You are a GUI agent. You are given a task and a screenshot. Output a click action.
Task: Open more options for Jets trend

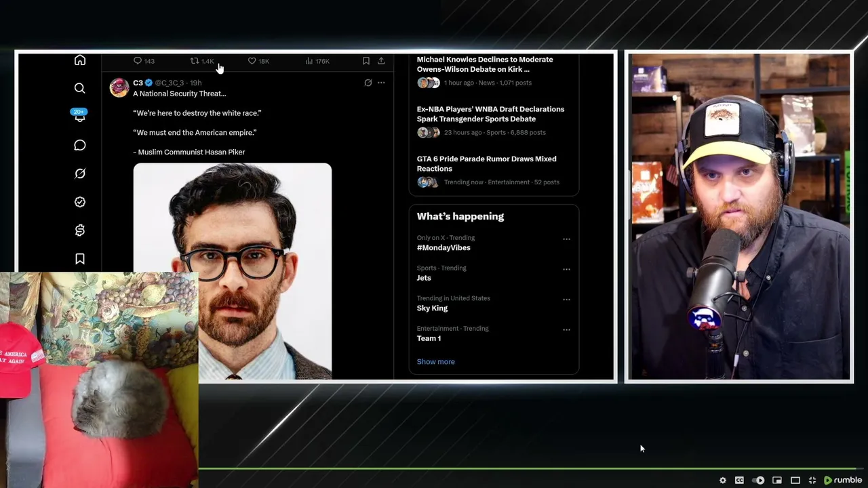click(566, 269)
